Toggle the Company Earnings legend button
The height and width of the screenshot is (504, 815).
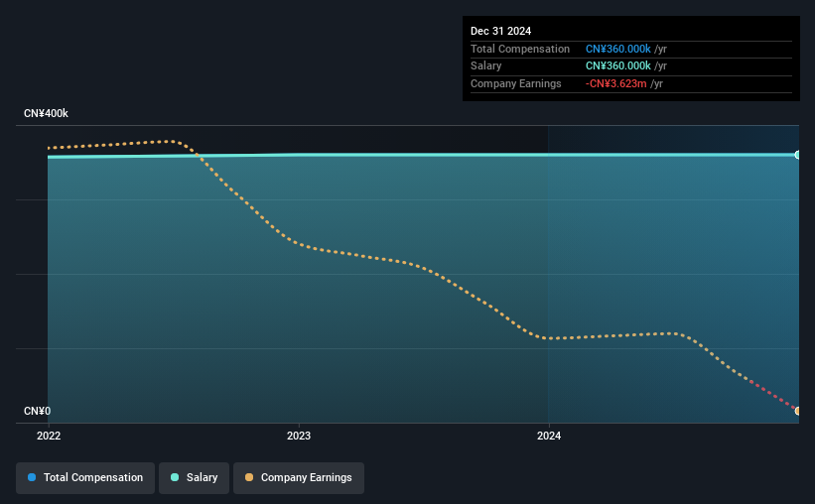tap(299, 477)
